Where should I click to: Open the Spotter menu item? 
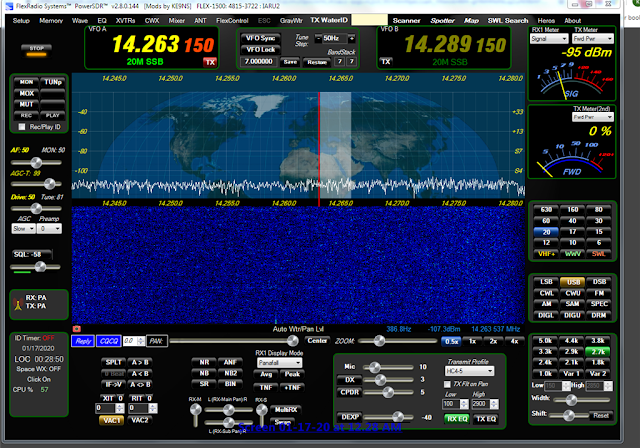[442, 20]
